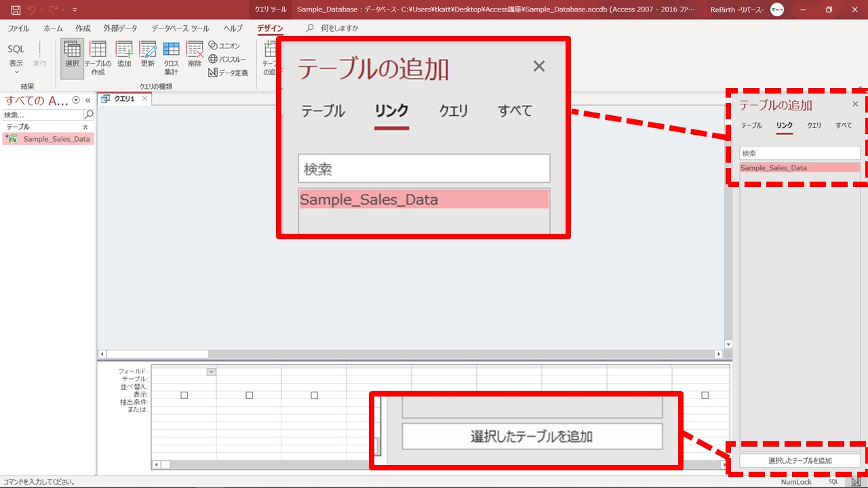Viewport: 868px width, 488px height.
Task: Click the 検索 field in テーブルの追加 pane
Action: coord(800,154)
